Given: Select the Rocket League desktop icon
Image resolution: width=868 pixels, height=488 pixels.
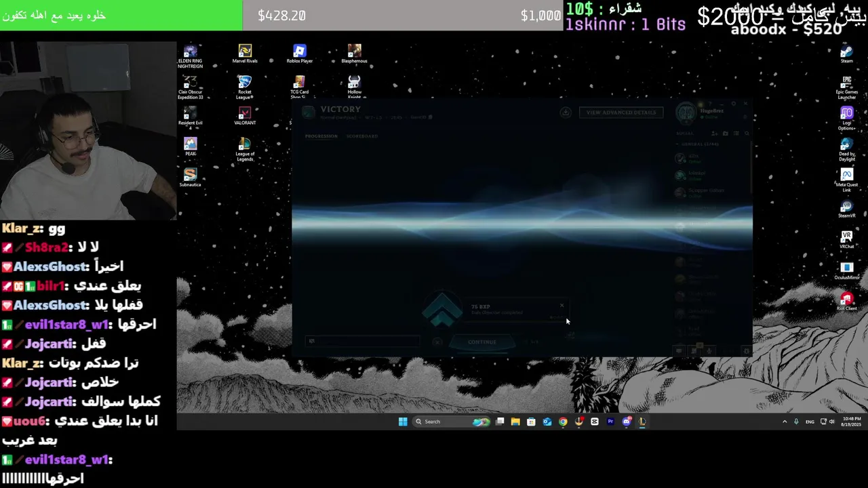Looking at the screenshot, I should (x=245, y=87).
